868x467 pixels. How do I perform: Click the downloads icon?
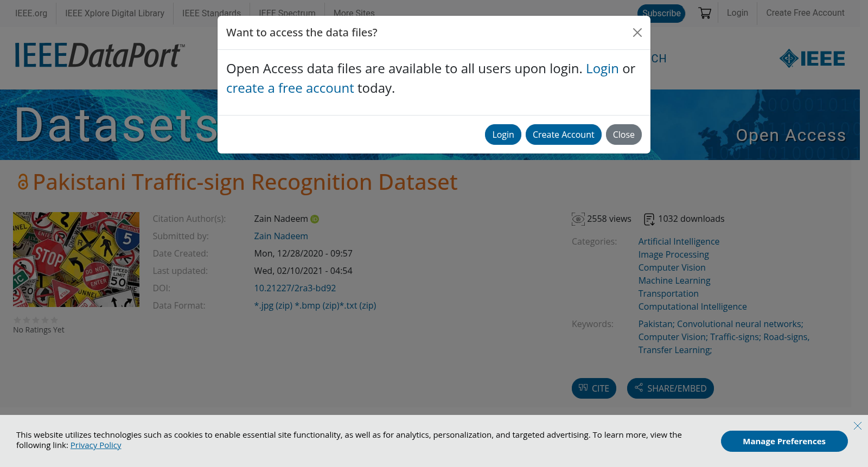(649, 219)
